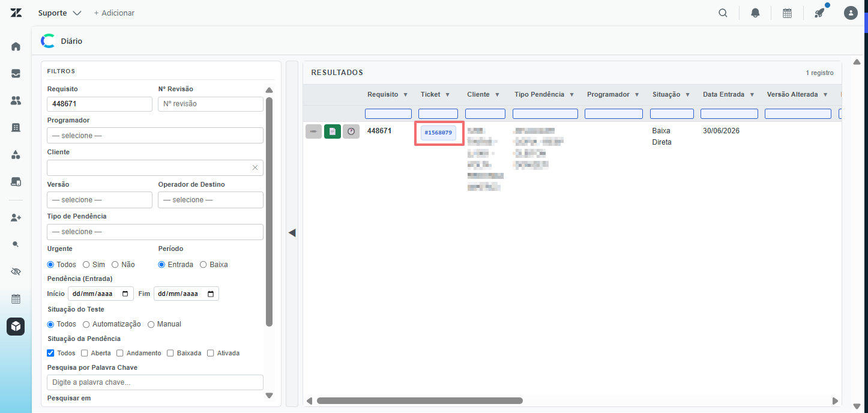This screenshot has width=868, height=413.
Task: Expand the Suporte workspace dropdown
Action: pos(59,13)
